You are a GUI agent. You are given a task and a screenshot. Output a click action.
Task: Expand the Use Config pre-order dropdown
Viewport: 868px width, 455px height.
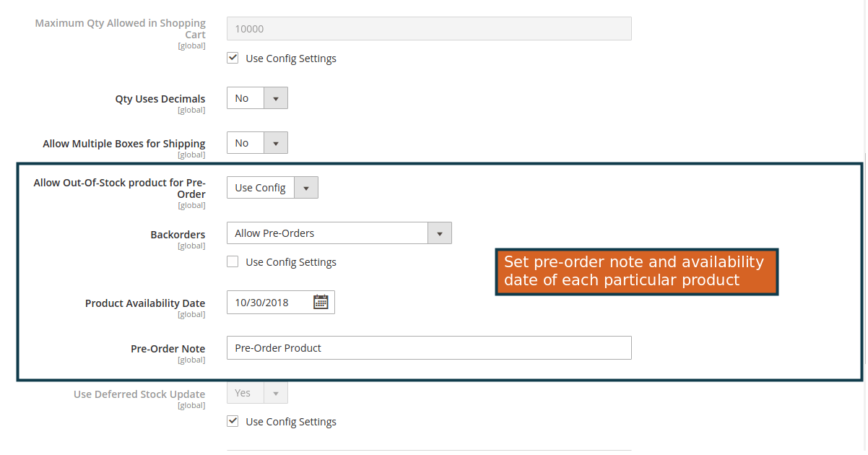tap(272, 188)
